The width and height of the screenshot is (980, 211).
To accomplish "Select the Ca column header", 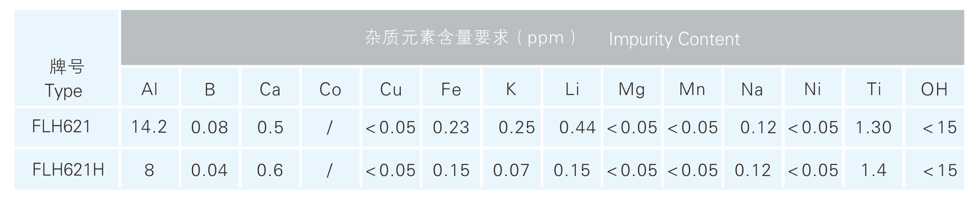I will coord(270,89).
